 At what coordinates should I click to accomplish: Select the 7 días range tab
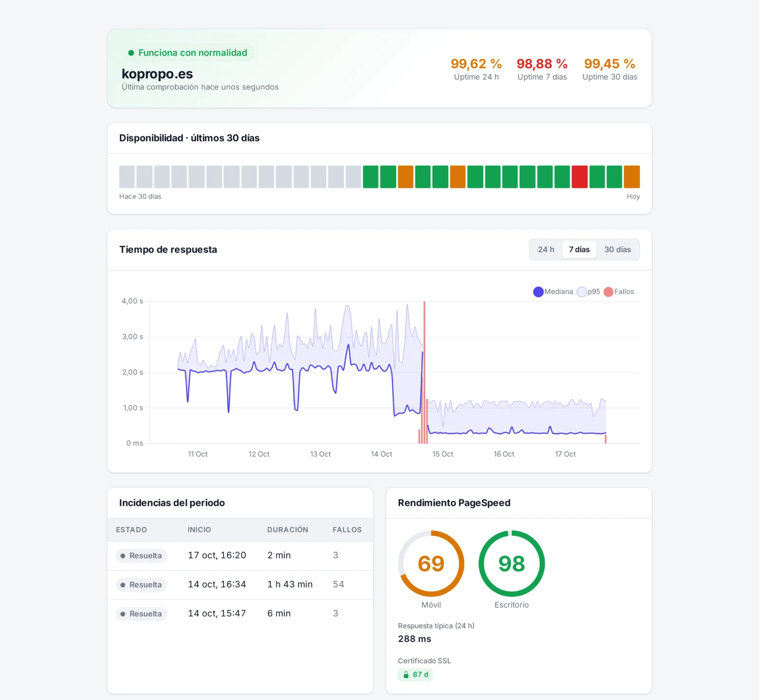pyautogui.click(x=579, y=250)
